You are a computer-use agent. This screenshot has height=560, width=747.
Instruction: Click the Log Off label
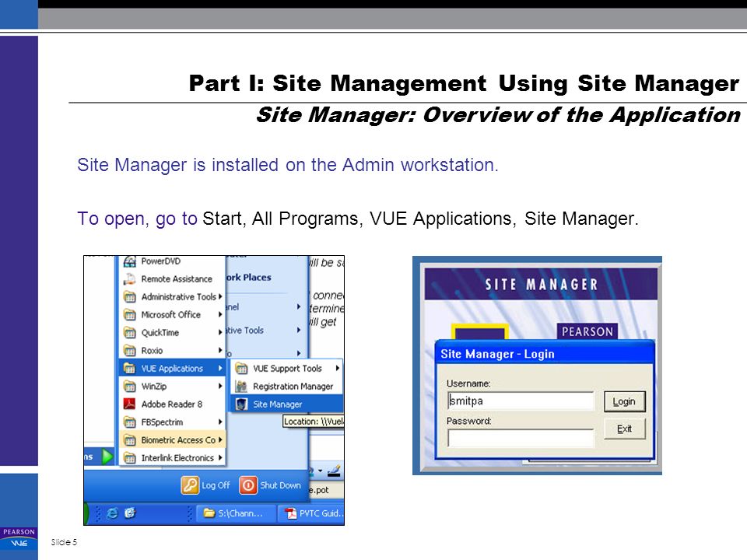[x=216, y=485]
